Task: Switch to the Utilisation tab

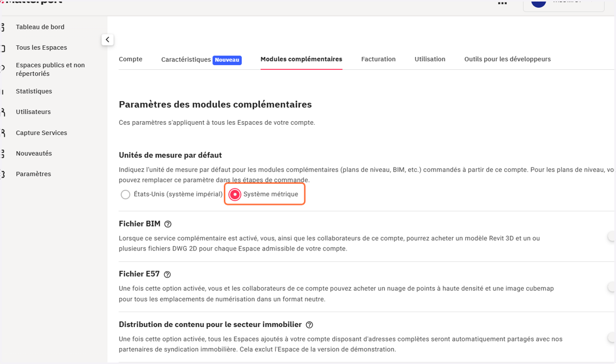Action: 430,59
